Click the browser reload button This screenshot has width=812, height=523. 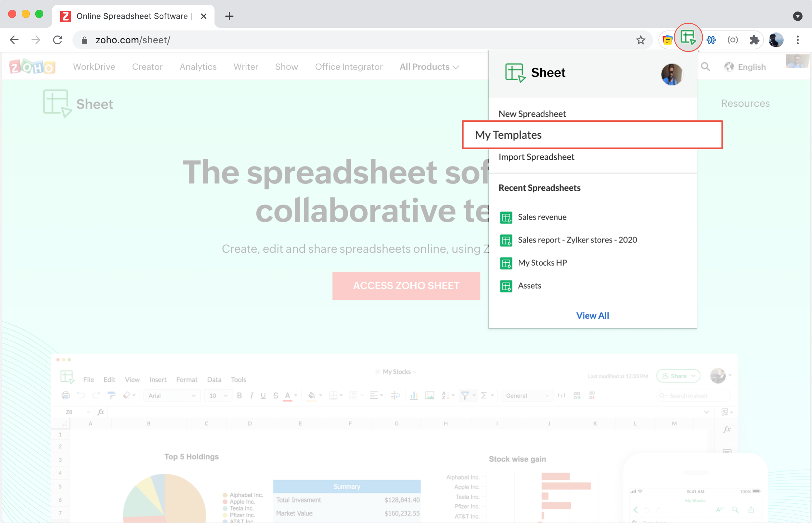click(x=58, y=40)
